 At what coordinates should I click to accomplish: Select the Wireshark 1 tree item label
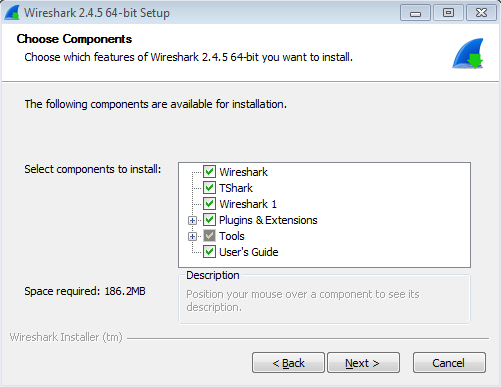(x=248, y=204)
